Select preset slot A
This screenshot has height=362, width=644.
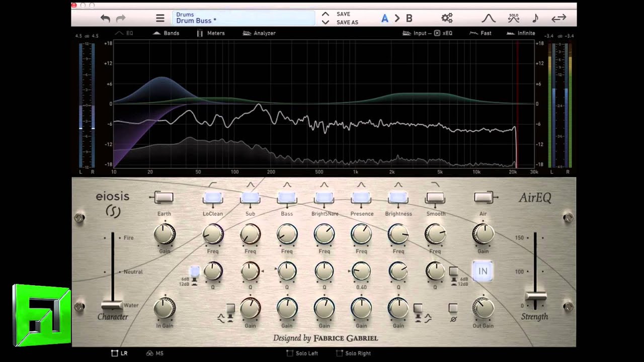385,19
